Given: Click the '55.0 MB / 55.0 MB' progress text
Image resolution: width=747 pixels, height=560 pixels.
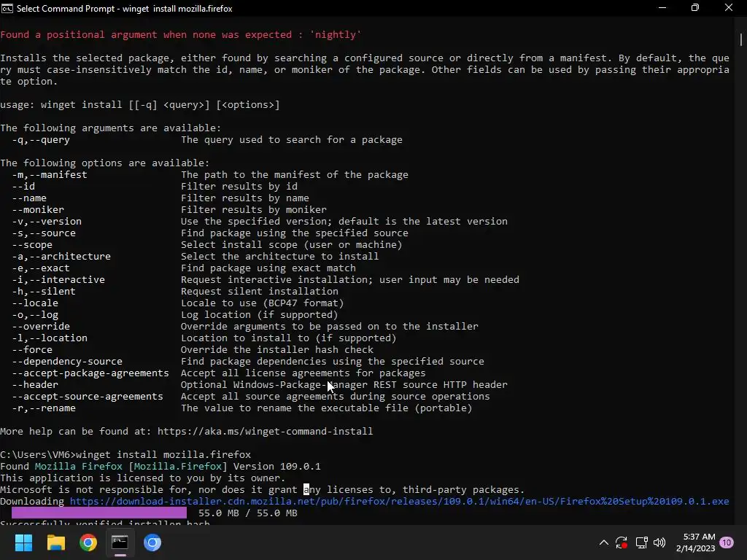Looking at the screenshot, I should pyautogui.click(x=248, y=513).
